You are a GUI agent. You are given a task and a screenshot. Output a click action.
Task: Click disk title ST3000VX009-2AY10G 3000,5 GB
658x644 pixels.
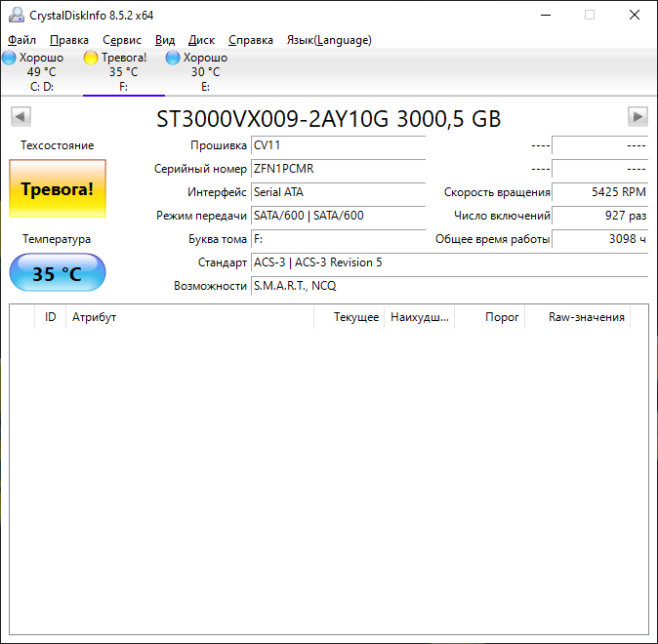pos(329,119)
